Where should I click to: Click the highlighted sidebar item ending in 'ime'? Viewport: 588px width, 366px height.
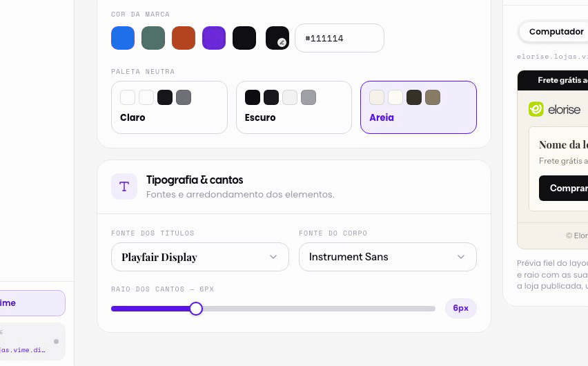coord(32,303)
